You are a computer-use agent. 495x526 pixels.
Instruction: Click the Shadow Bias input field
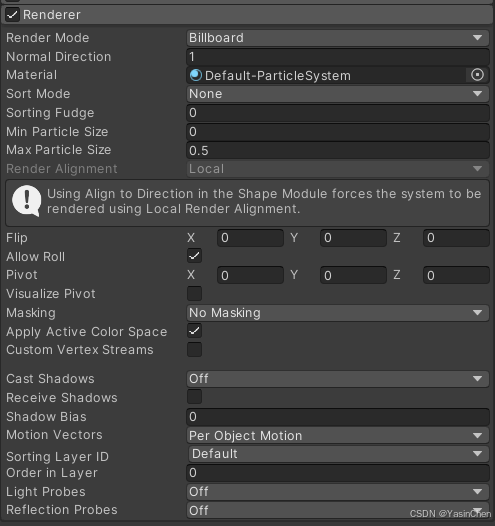(x=338, y=417)
